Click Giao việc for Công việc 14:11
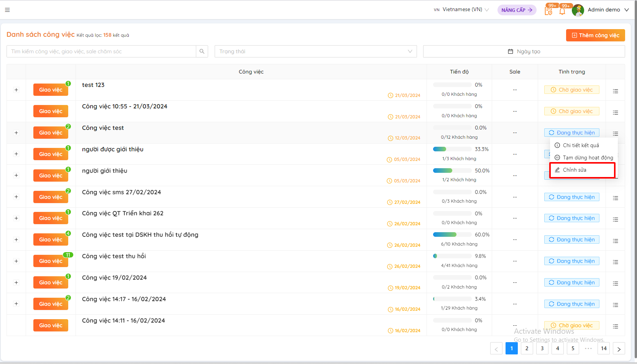 [51, 325]
